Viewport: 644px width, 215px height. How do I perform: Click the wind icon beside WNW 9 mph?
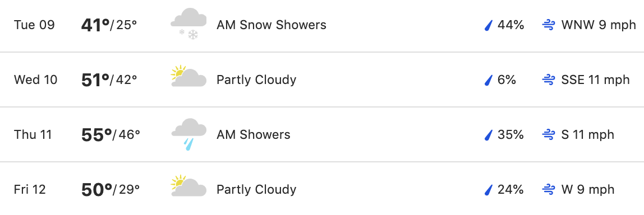coord(549,25)
